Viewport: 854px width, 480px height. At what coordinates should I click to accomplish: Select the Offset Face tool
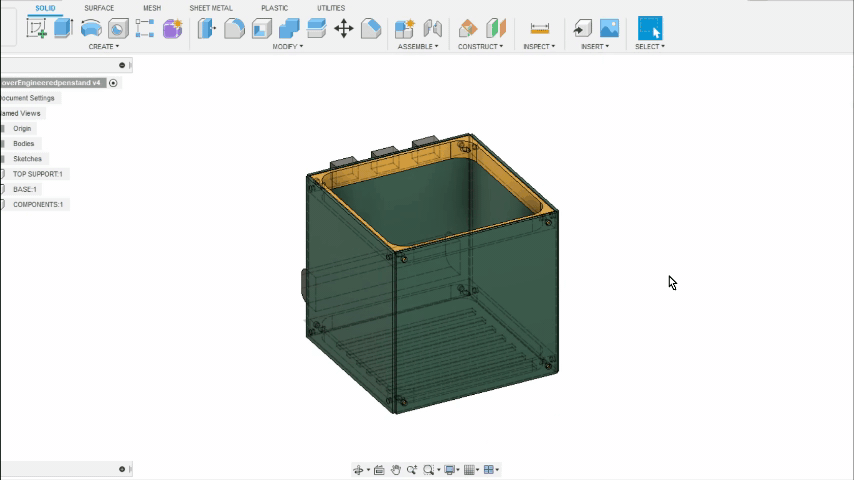coord(316,28)
